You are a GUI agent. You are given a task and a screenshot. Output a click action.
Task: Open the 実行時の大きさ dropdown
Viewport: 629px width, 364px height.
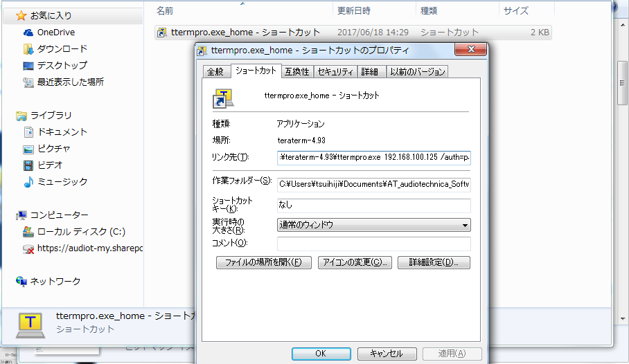click(x=374, y=225)
